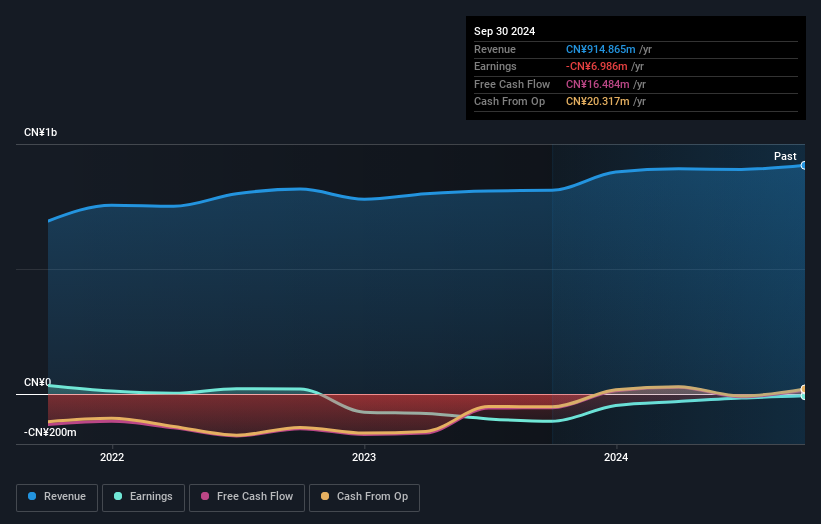The width and height of the screenshot is (821, 524).
Task: Click the CN¥1b y-axis label
Action: (40, 132)
